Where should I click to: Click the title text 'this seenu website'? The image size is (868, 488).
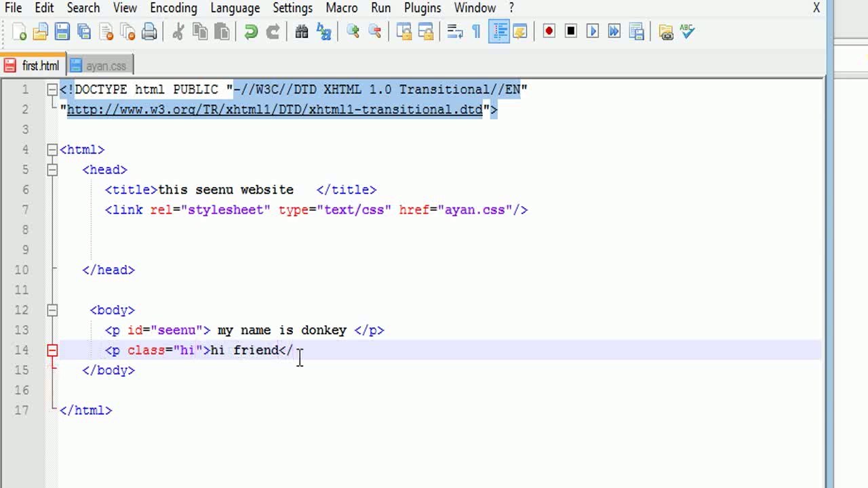coord(226,190)
